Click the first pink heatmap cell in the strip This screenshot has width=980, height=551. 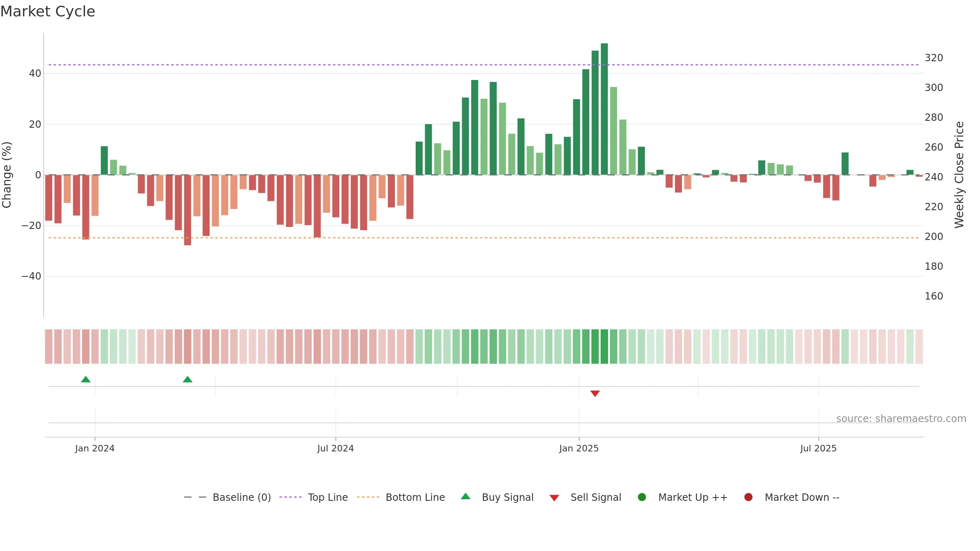[x=49, y=347]
